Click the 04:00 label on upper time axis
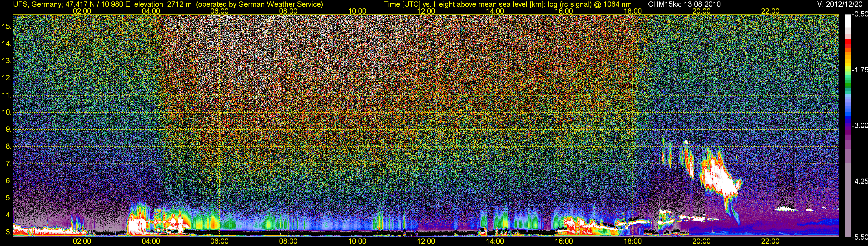Viewport: 868px width, 246px height. pos(151,11)
